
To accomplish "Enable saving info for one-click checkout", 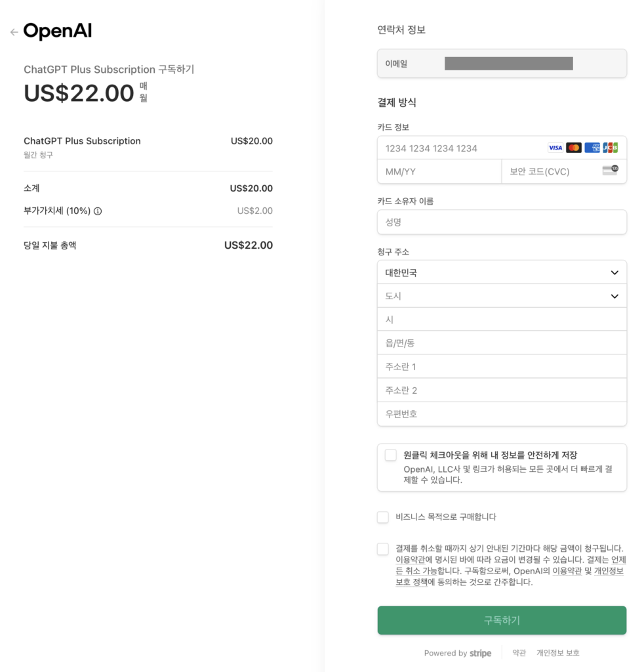I will (x=391, y=455).
